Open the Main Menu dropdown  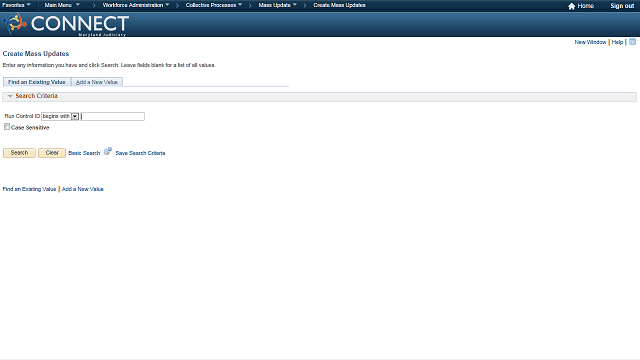[x=62, y=5]
